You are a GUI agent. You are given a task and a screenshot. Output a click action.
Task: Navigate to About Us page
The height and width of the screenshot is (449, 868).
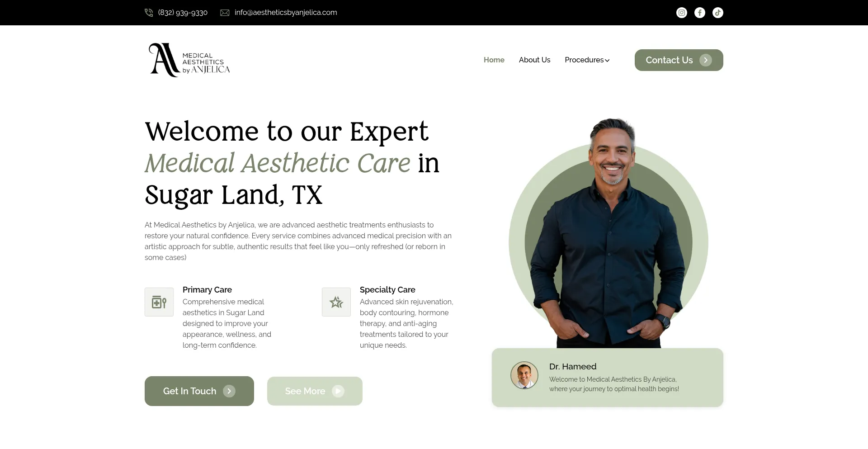tap(534, 60)
